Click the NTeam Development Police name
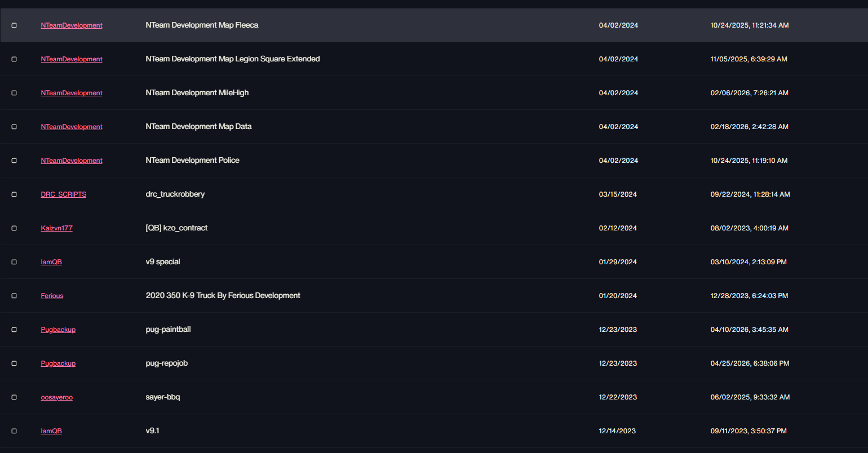 point(192,161)
